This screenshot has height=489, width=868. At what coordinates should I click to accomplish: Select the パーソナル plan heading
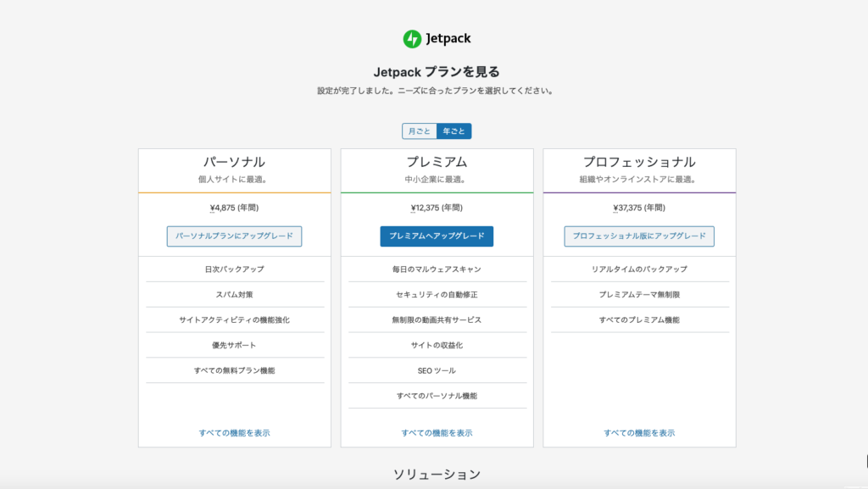[235, 162]
